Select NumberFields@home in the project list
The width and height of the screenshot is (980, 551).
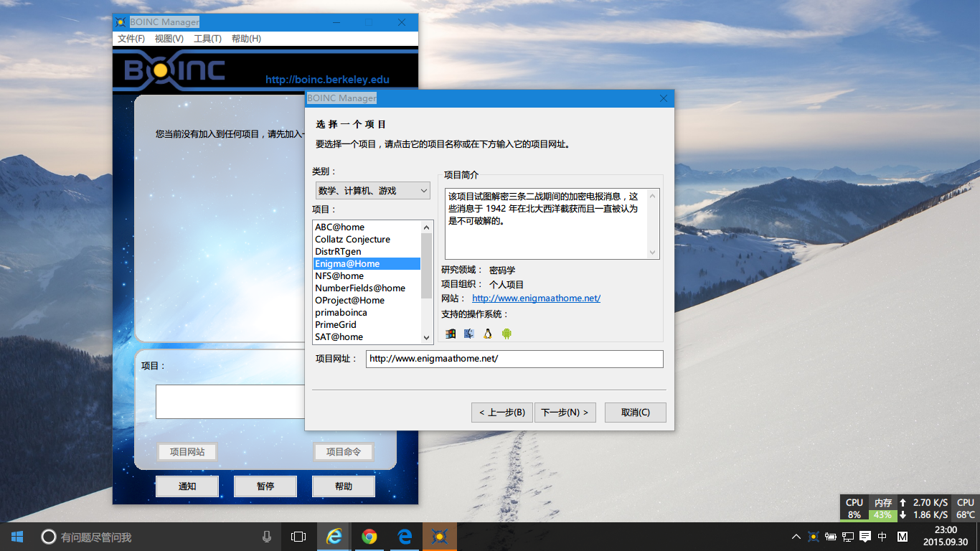367,288
